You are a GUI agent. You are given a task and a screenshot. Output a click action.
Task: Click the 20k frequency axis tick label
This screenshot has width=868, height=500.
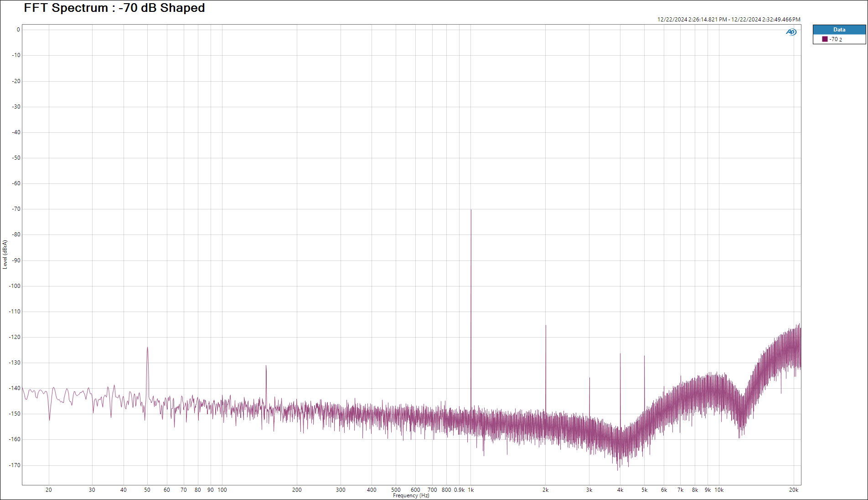click(794, 490)
